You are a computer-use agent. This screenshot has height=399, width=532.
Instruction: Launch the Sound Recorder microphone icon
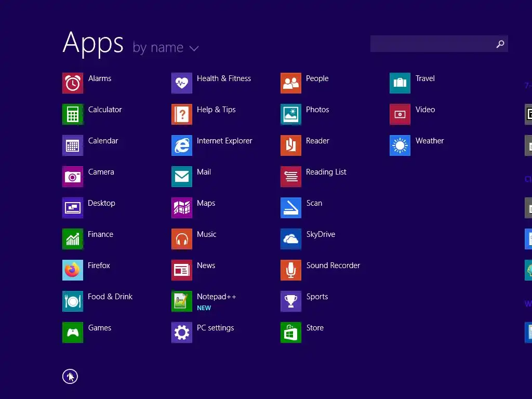coord(291,270)
